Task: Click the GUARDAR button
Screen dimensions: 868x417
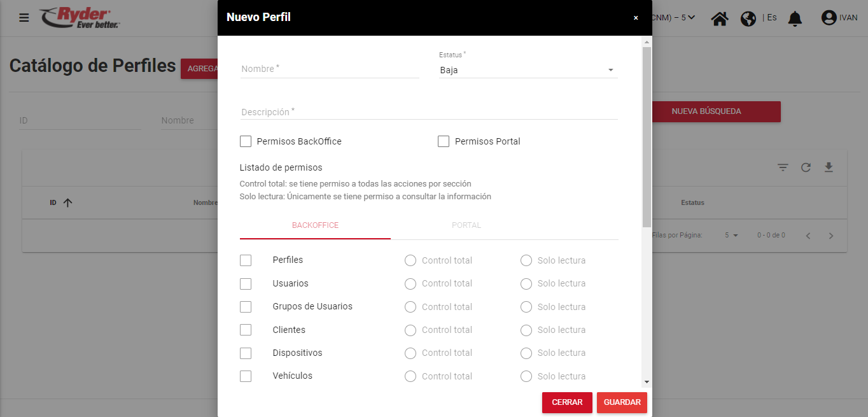Action: [622, 402]
